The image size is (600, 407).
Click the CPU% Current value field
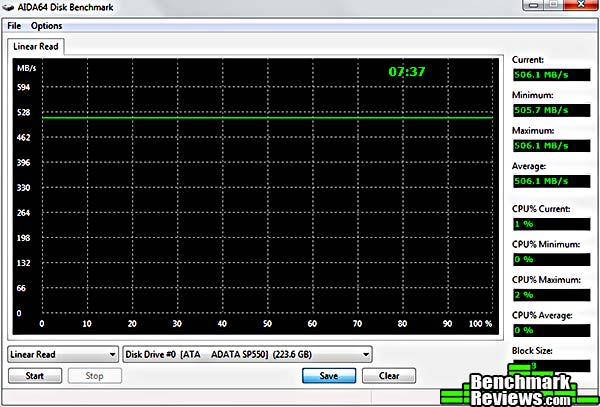[x=549, y=223]
